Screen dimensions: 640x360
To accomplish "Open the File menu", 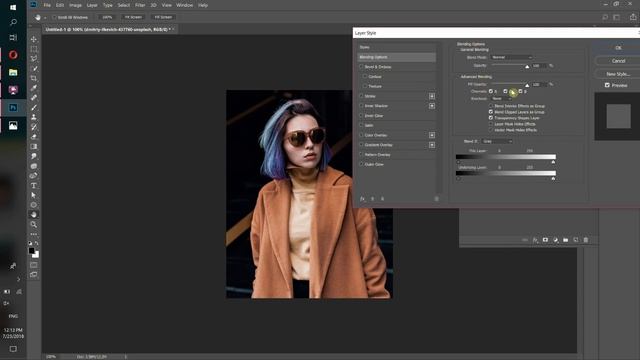I will point(47,5).
